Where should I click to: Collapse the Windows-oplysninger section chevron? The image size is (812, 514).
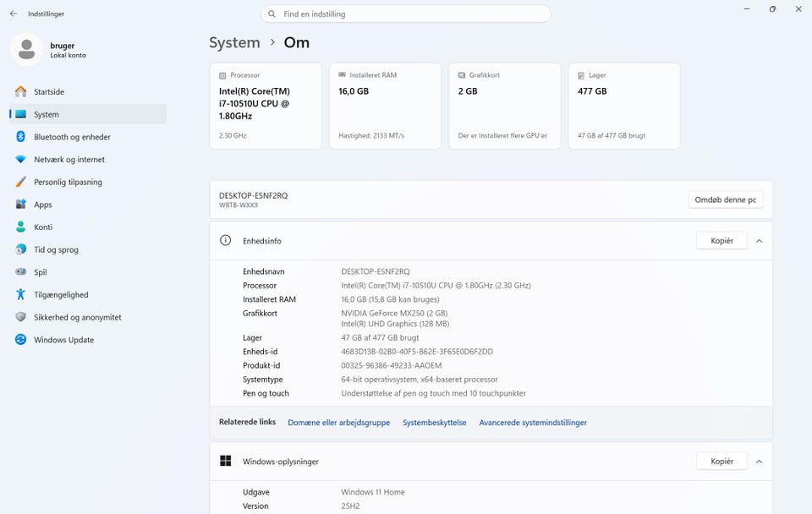[x=760, y=462]
